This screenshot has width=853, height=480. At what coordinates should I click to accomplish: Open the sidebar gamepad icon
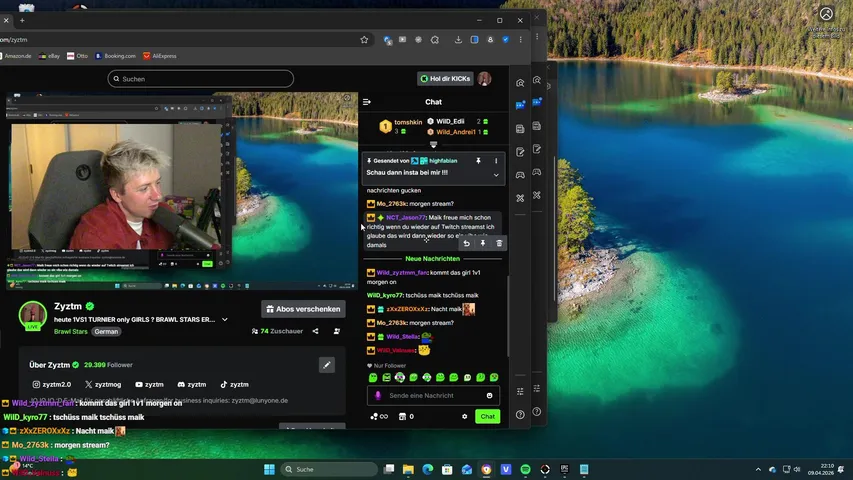click(x=520, y=175)
